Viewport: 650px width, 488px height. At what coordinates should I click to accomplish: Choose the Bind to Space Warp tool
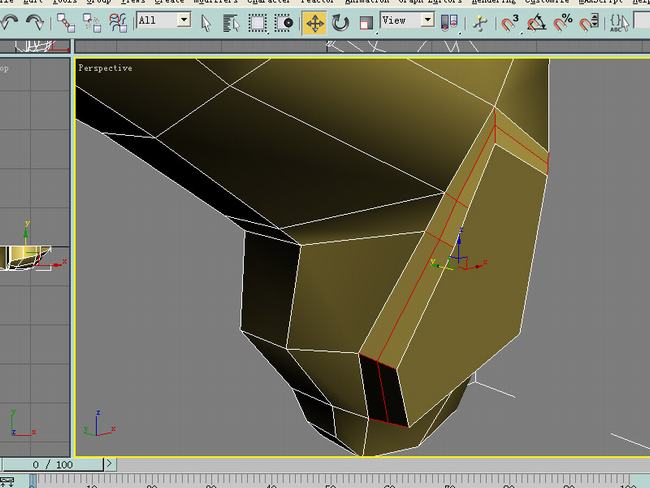click(118, 22)
